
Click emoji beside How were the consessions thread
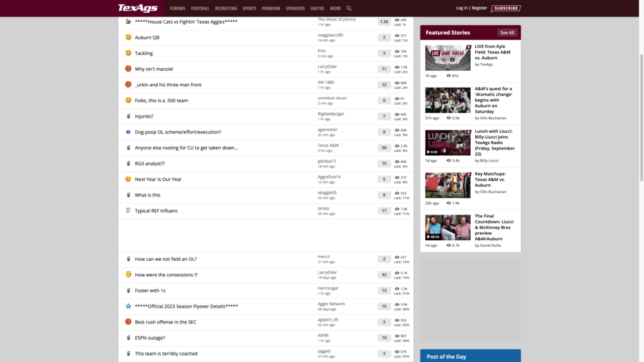pos(128,274)
